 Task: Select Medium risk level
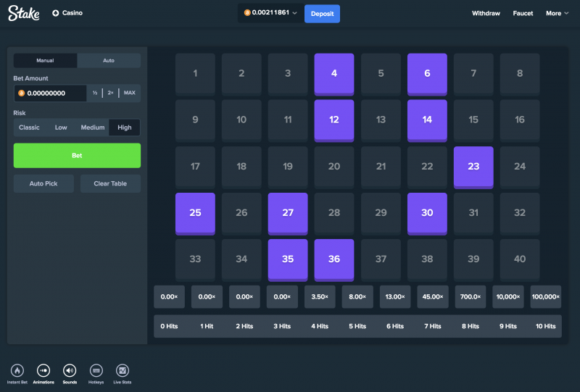pos(93,128)
